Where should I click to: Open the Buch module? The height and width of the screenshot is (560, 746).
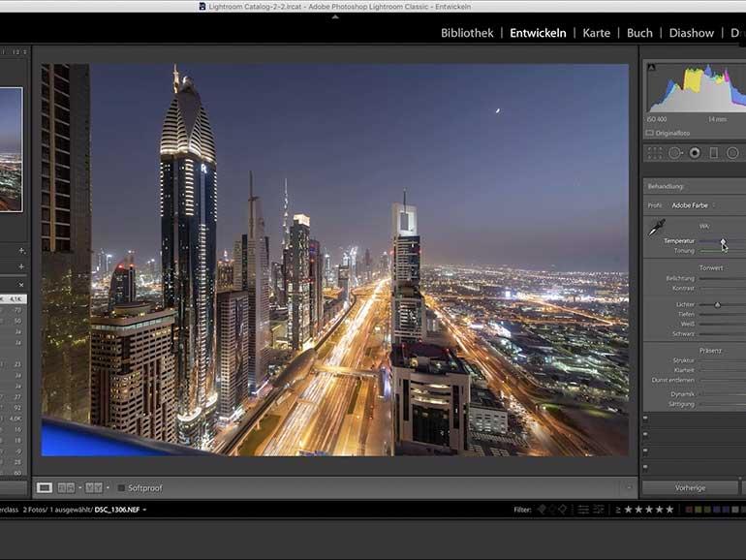[639, 33]
